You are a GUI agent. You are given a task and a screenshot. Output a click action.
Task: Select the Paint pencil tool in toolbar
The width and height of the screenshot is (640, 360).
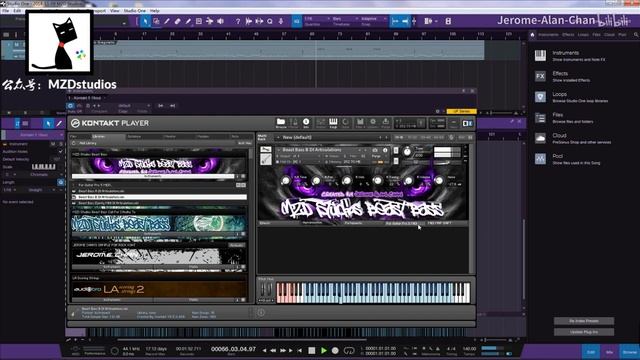click(188, 21)
